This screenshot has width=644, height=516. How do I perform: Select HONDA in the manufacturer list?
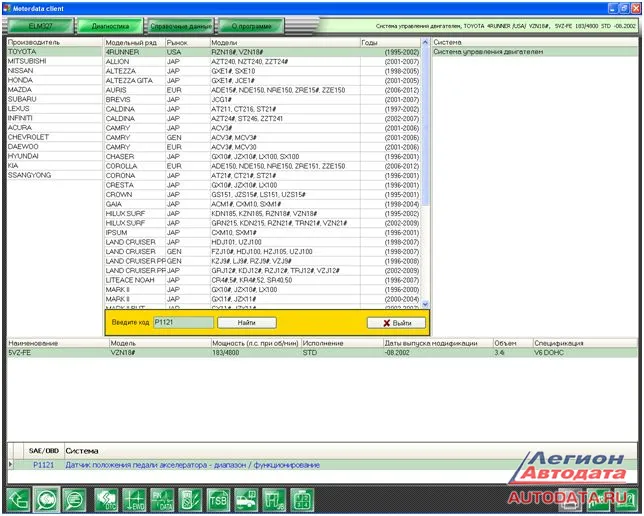tap(54, 80)
